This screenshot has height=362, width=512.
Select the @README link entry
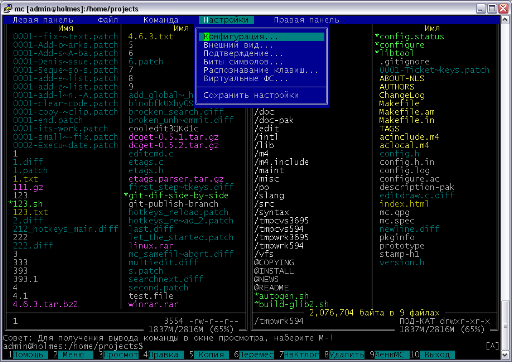271,288
